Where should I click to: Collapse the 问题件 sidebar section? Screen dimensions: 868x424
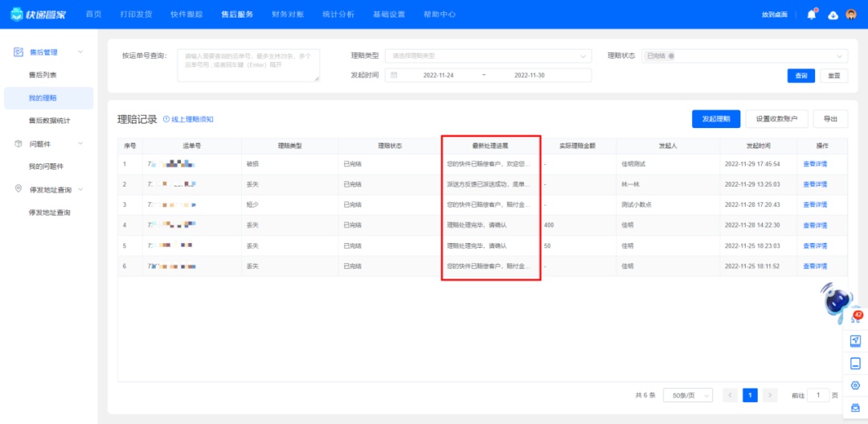(x=80, y=143)
